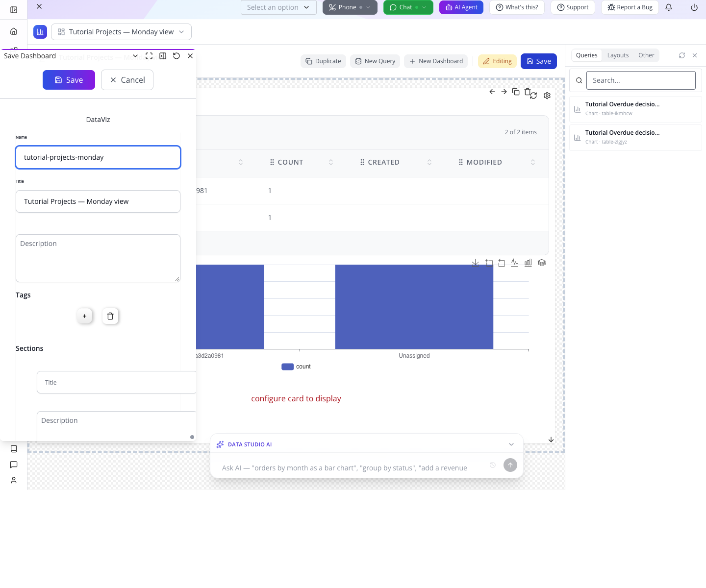Expand the Chat status dropdown
The height and width of the screenshot is (588, 706).
pyautogui.click(x=424, y=7)
